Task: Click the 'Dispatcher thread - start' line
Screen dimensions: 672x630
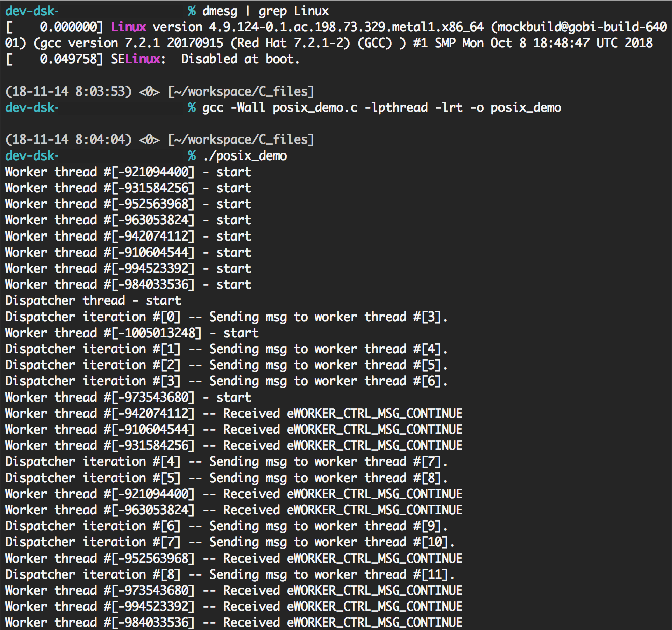Action: pos(93,300)
